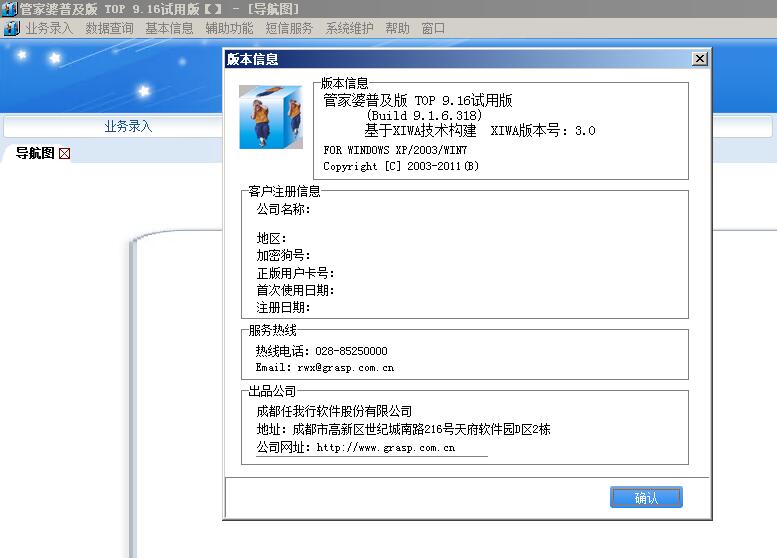Click the XIWA版本号: 3.0 text
777x558 pixels.
[543, 131]
